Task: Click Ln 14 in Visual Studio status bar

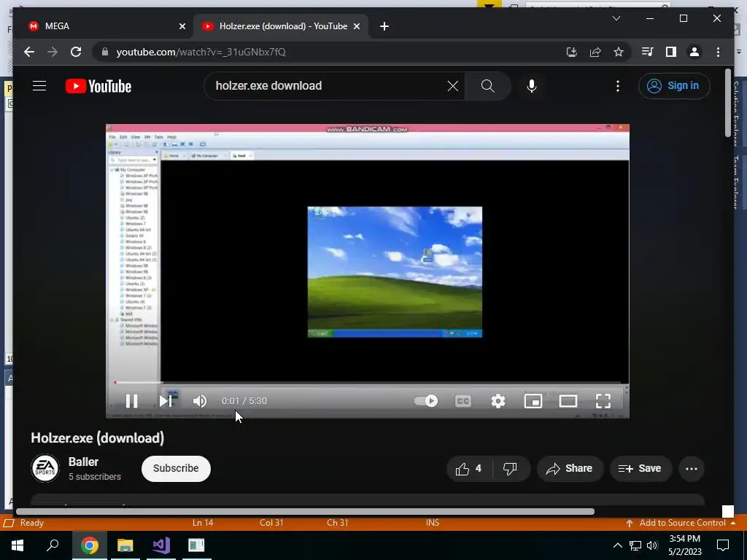Action: [203, 523]
